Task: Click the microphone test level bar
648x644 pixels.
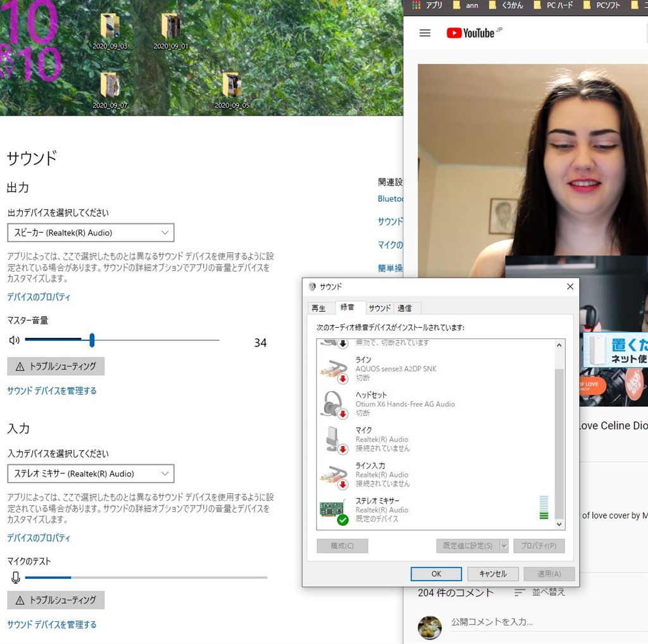Action: [x=146, y=577]
